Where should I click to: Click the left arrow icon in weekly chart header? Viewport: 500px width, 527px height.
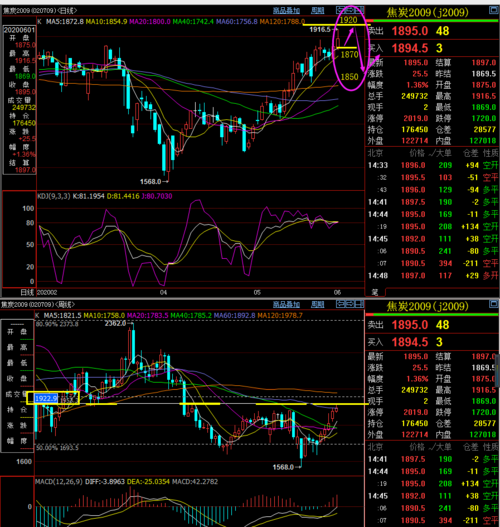(x=340, y=304)
